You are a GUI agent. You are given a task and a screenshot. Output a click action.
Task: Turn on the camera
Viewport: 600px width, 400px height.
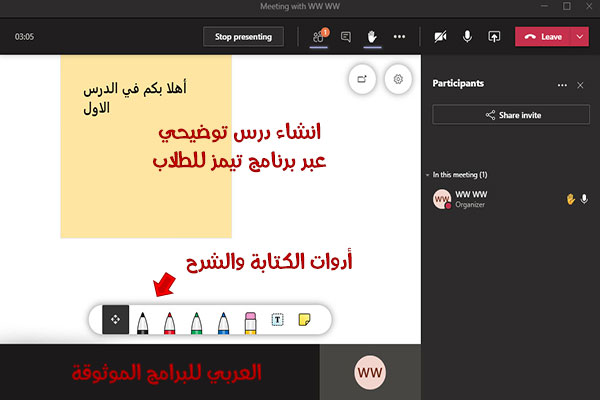440,37
